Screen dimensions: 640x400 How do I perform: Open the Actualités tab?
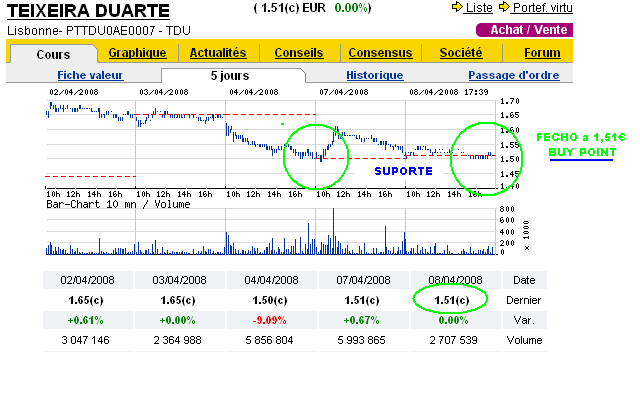(x=218, y=53)
